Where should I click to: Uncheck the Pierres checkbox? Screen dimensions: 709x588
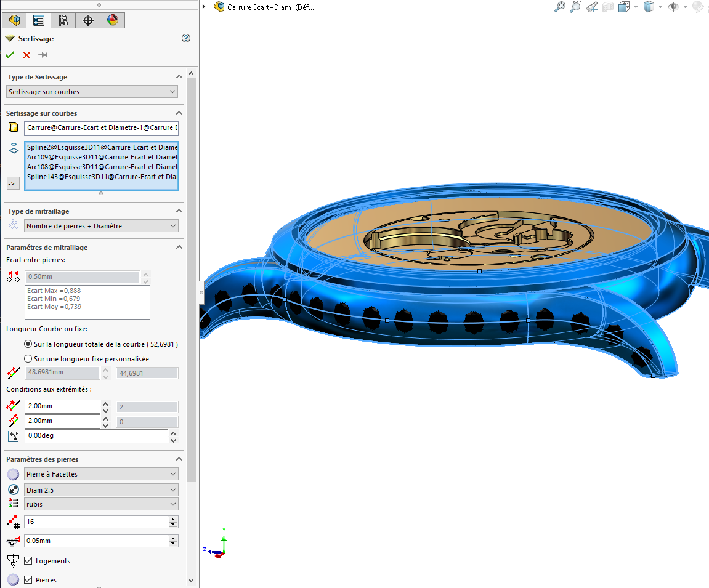click(28, 580)
